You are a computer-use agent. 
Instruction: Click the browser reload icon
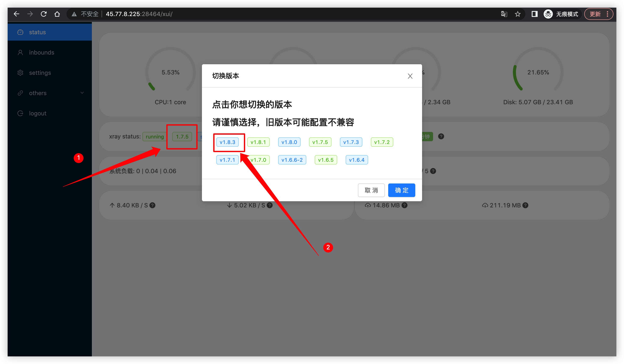pyautogui.click(x=44, y=14)
